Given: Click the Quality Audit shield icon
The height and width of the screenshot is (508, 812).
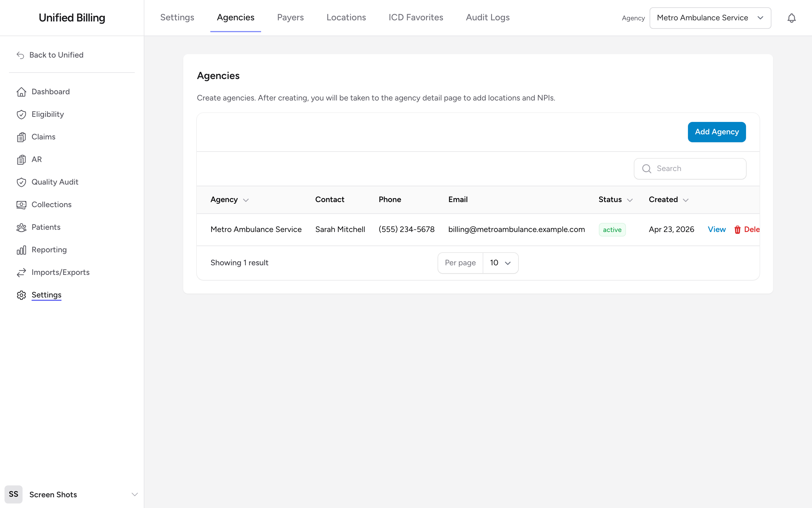Looking at the screenshot, I should [x=21, y=182].
